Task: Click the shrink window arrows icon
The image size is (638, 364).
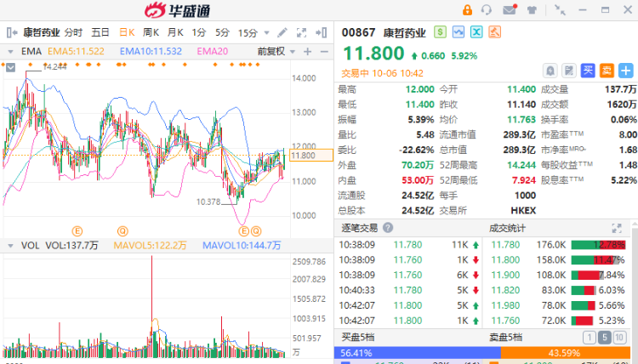Action: click(x=560, y=10)
